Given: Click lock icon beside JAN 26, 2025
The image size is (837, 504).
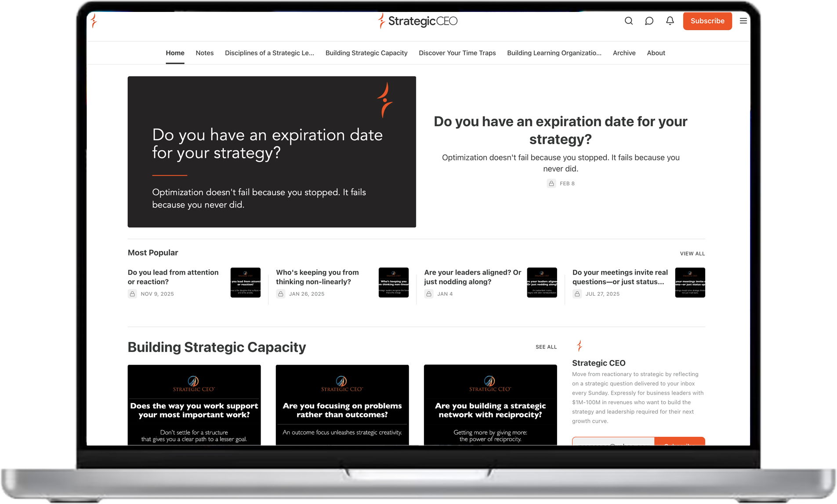Looking at the screenshot, I should (280, 294).
